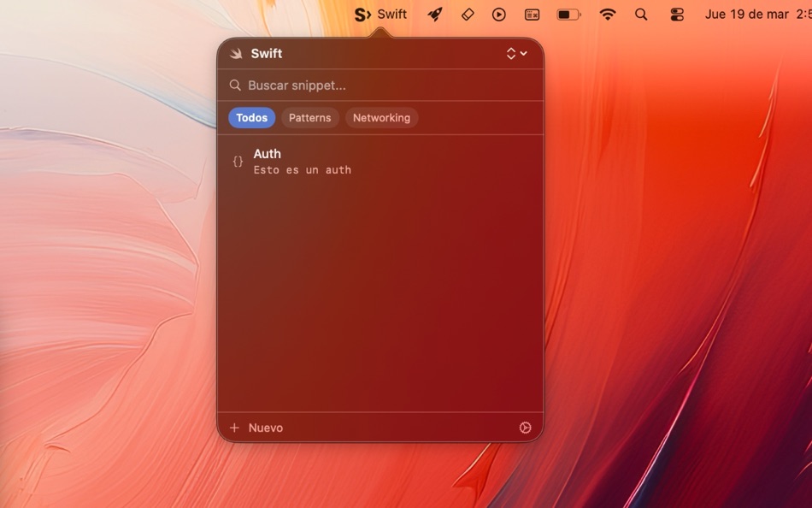Image resolution: width=812 pixels, height=508 pixels.
Task: Open settings via the gear icon
Action: coord(525,427)
